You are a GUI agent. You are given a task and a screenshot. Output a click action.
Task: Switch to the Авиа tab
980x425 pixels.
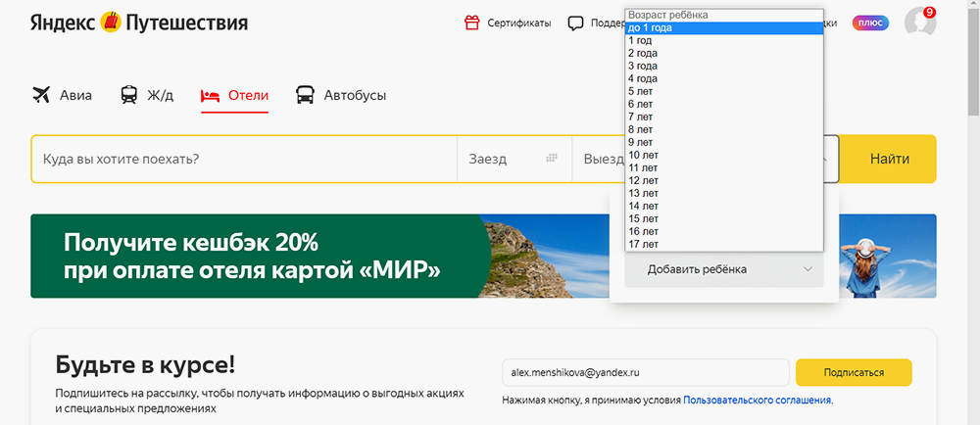click(62, 96)
